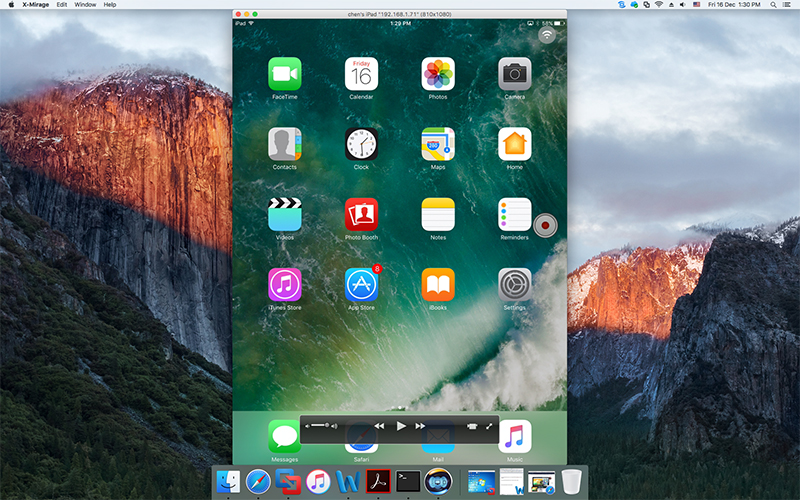Open the Notes app
Viewport: 800px width, 500px height.
click(438, 215)
